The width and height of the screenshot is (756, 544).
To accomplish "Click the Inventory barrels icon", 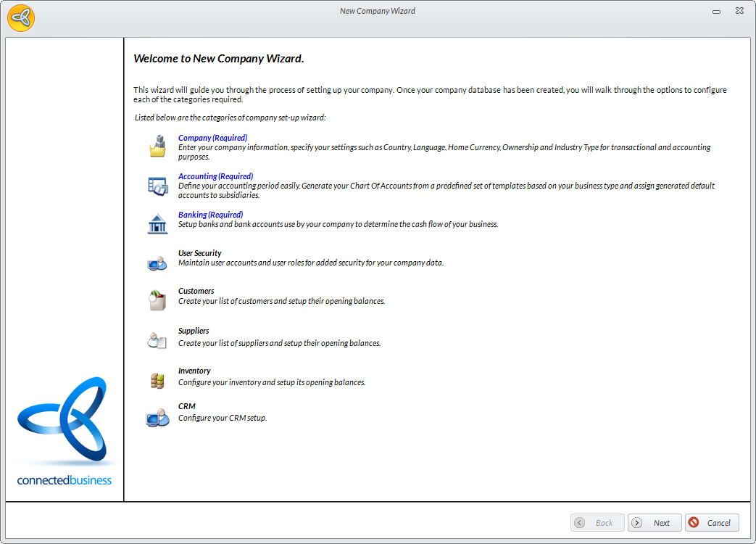I will click(x=157, y=379).
